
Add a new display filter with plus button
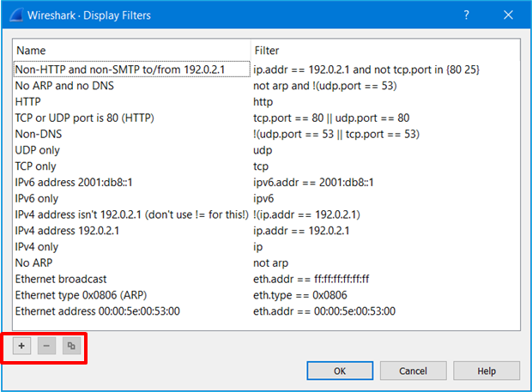coord(21,346)
